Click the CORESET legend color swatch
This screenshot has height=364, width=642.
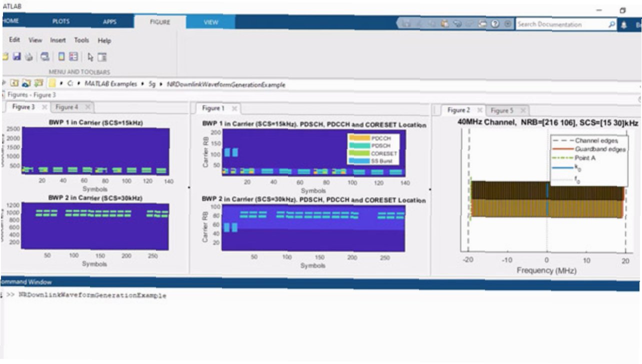click(359, 153)
